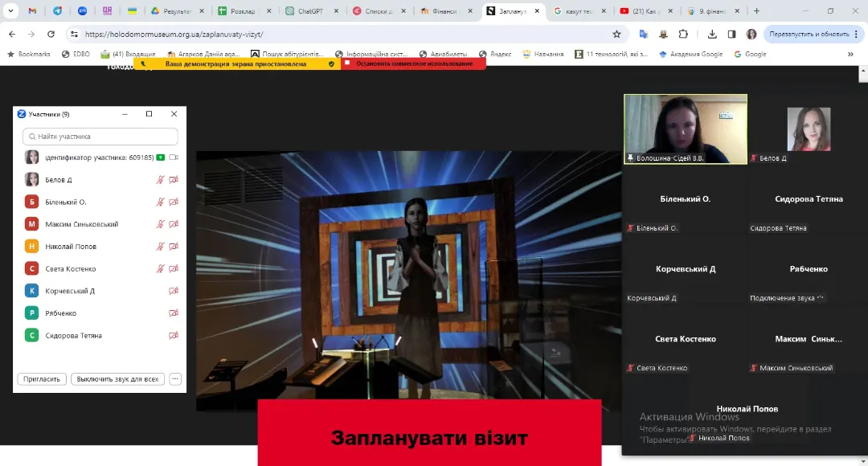The width and height of the screenshot is (868, 466).
Task: Click the Пригласить button
Action: 42,379
